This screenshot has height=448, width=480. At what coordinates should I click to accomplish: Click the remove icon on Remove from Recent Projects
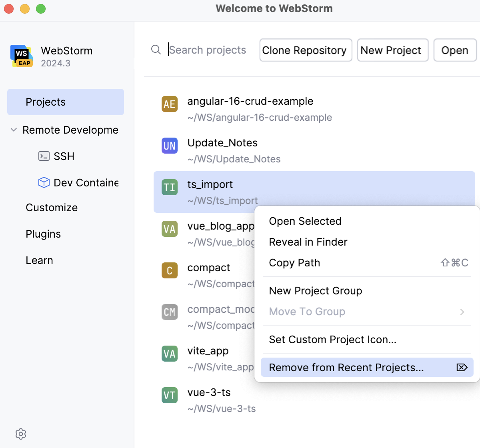point(462,367)
